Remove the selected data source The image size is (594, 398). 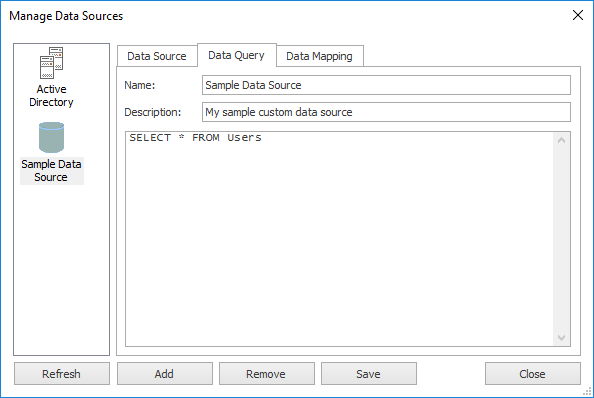pos(266,374)
